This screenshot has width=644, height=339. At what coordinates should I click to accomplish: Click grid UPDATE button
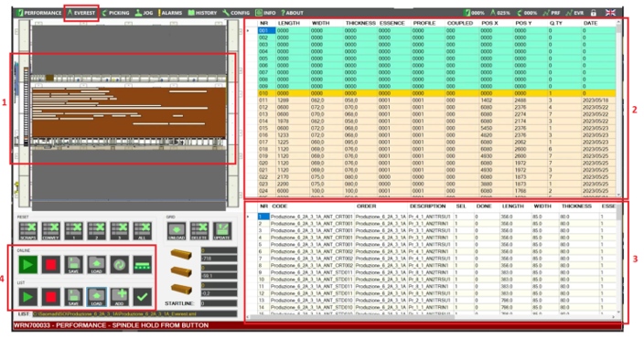pyautogui.click(x=222, y=231)
